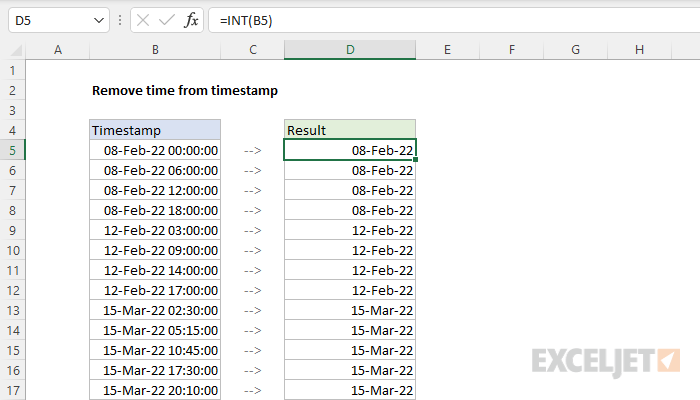Viewport: 700px width, 400px height.
Task: Select row 7 header
Action: click(x=12, y=190)
